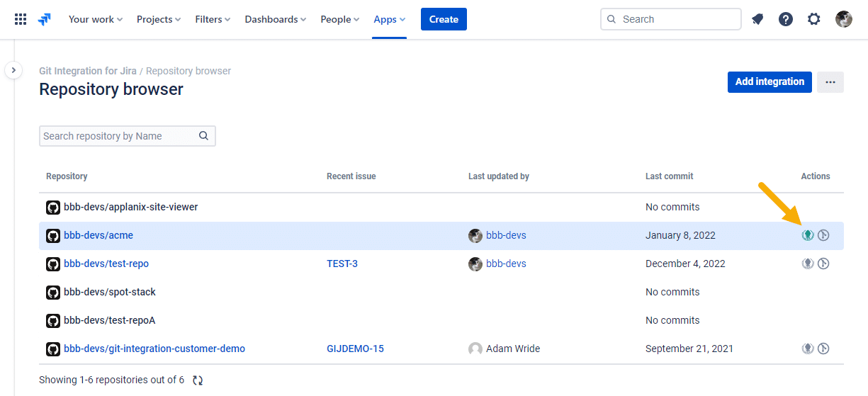Open the user profile avatar
Viewport: 868px width, 396px height.
(844, 19)
